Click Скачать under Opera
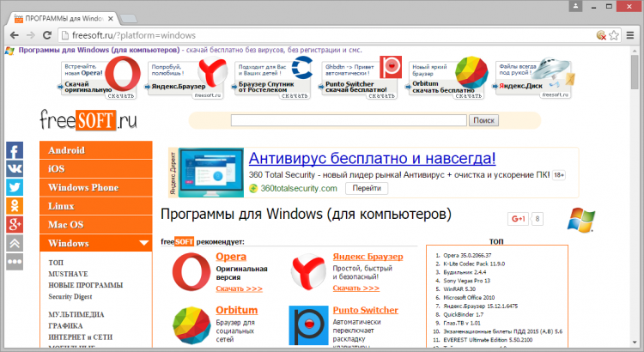Screen dimensions: 644x352 [x=240, y=288]
